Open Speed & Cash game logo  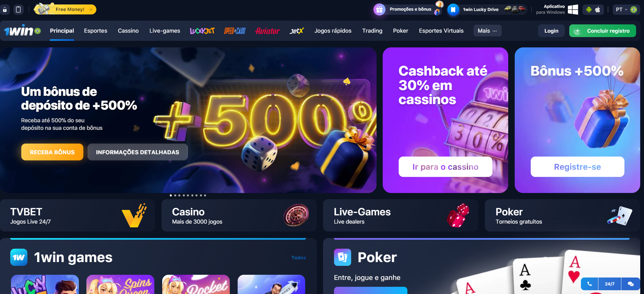(235, 31)
